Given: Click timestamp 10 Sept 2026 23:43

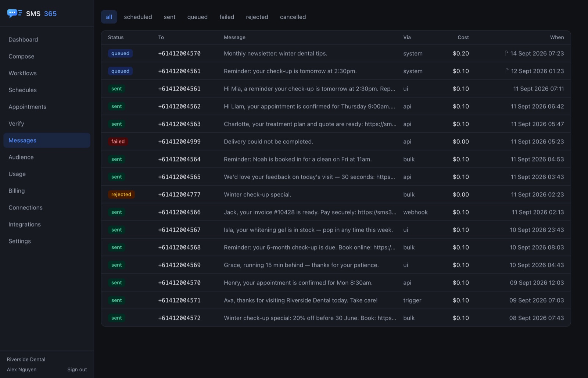Looking at the screenshot, I should (537, 230).
